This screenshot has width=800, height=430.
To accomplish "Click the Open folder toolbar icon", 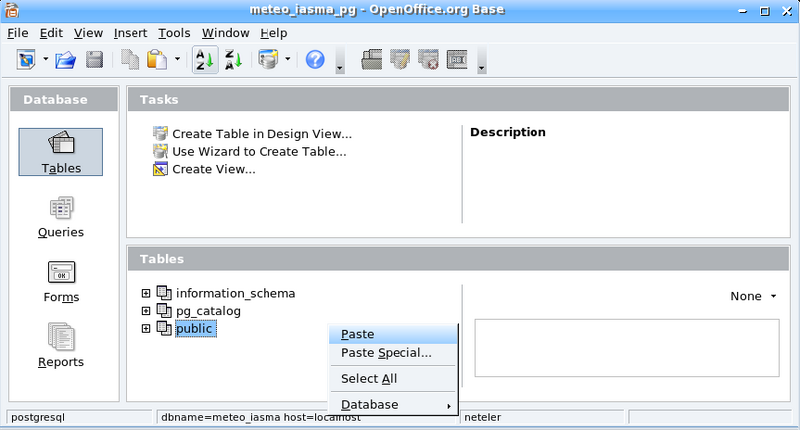I will tap(66, 60).
